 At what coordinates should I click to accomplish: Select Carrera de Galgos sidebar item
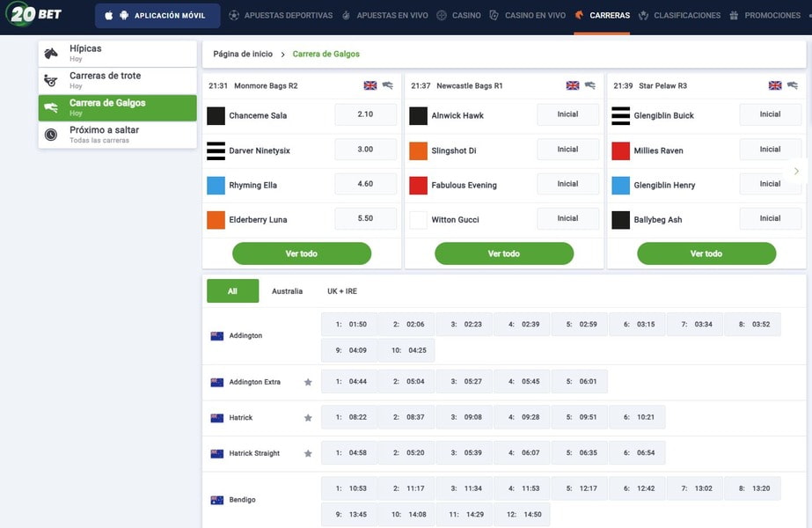point(118,107)
